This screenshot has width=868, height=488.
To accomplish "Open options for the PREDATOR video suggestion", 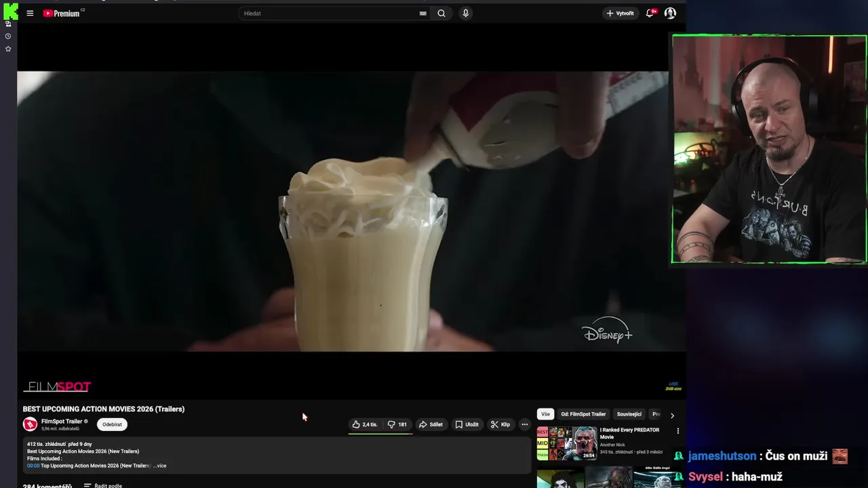I will pyautogui.click(x=677, y=430).
